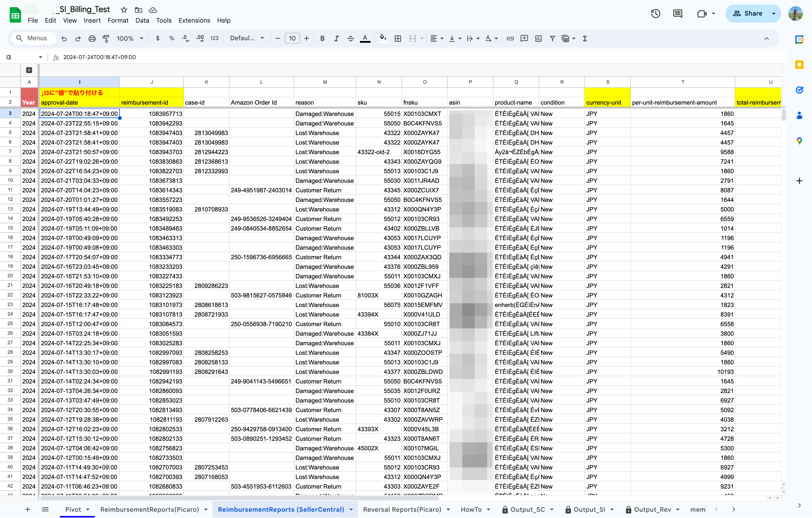The height and width of the screenshot is (518, 812).
Task: Click the font size input field
Action: click(292, 38)
